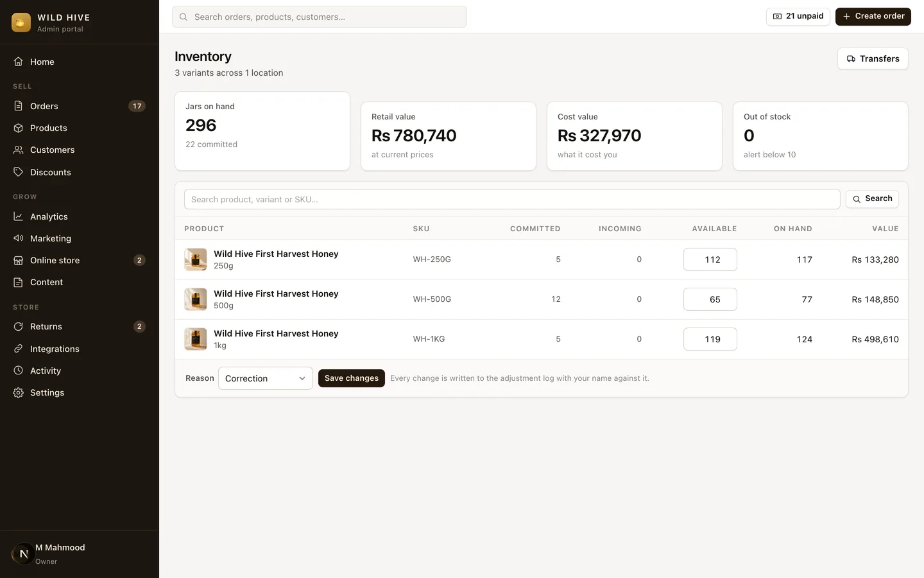Open the Jars on hand card
This screenshot has width=924, height=578.
click(x=262, y=131)
